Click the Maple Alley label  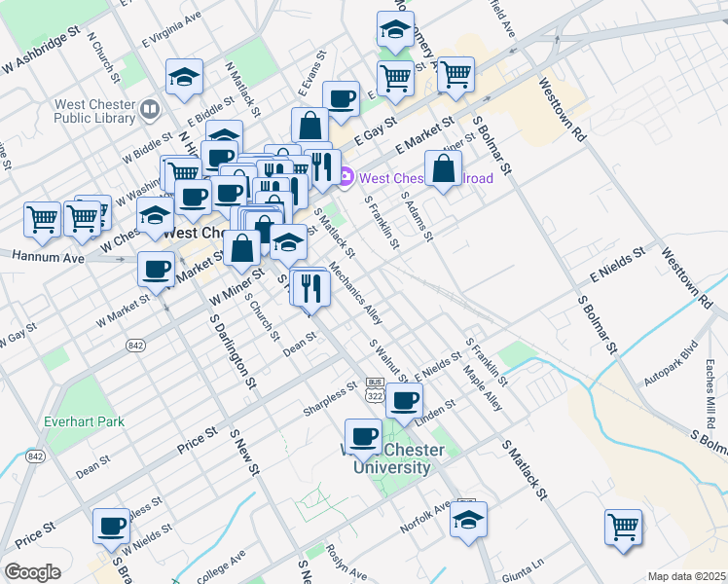pos(483,388)
